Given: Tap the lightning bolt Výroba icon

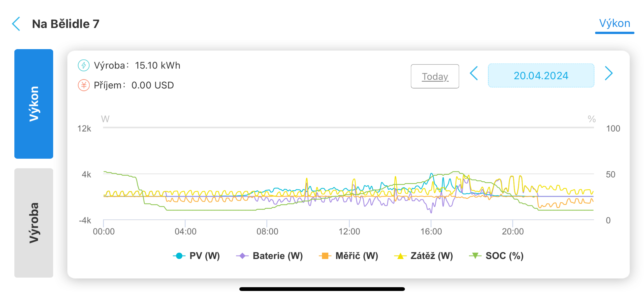Looking at the screenshot, I should [x=84, y=65].
